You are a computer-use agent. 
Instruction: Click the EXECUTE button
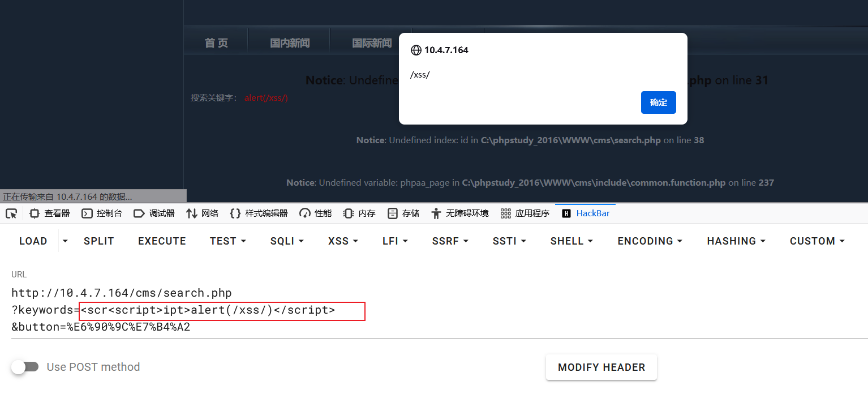coord(162,241)
